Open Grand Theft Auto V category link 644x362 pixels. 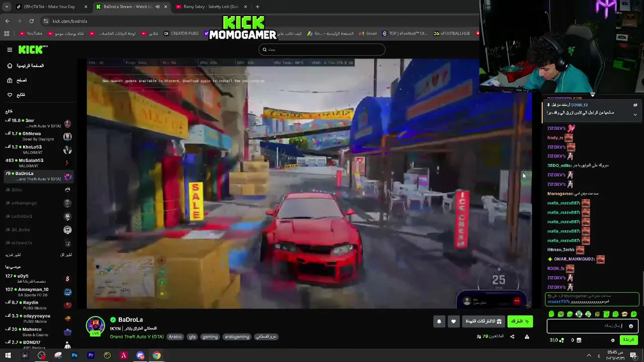pyautogui.click(x=136, y=337)
